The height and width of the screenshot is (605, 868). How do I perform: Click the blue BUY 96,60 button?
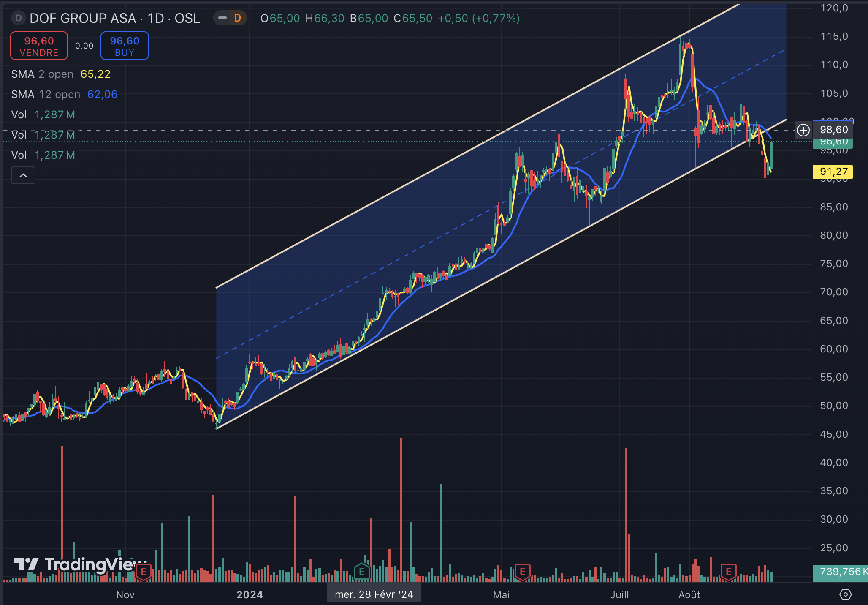point(125,46)
